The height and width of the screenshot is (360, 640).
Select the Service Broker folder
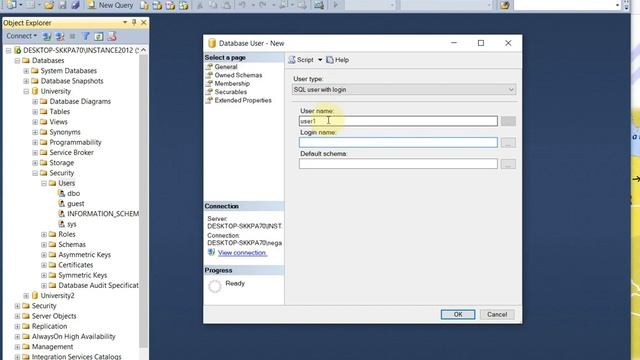(x=71, y=152)
